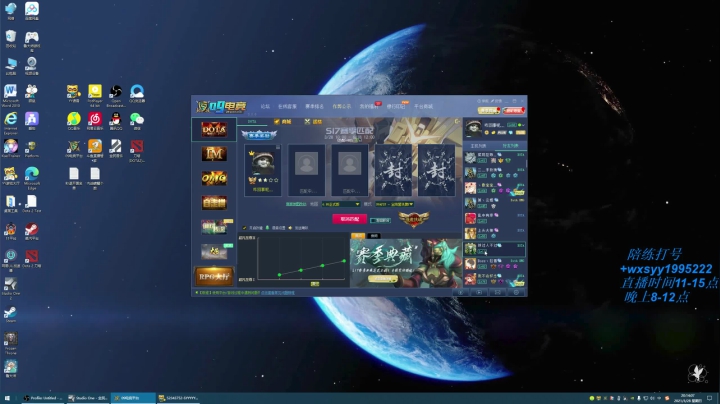Click the blue winged season badge
The image size is (720, 404).
click(259, 135)
